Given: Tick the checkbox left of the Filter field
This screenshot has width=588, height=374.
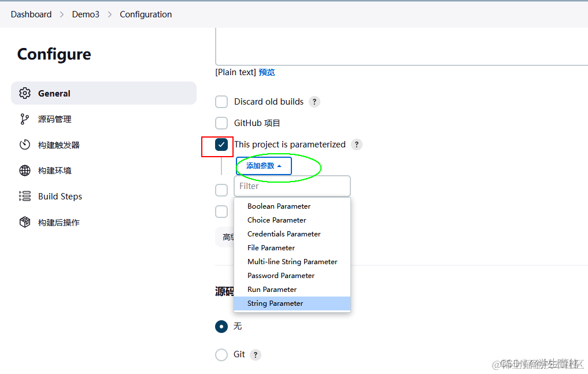Looking at the screenshot, I should (x=221, y=190).
